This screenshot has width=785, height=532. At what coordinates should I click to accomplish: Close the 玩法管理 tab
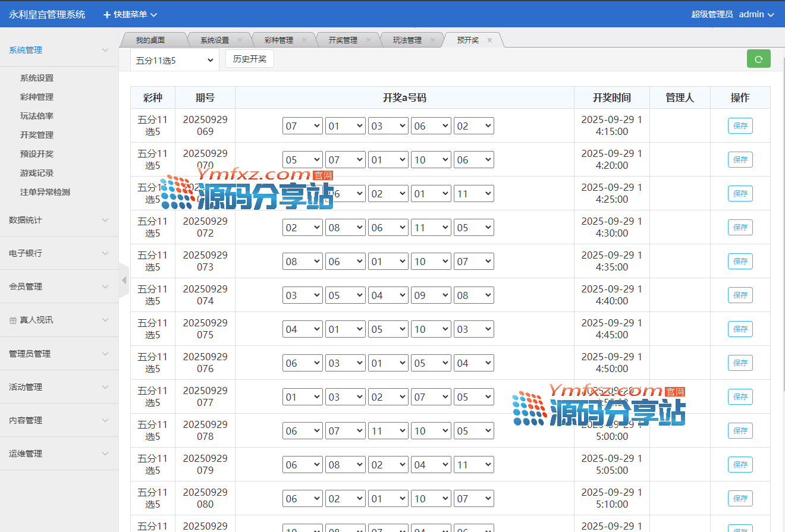pos(432,40)
